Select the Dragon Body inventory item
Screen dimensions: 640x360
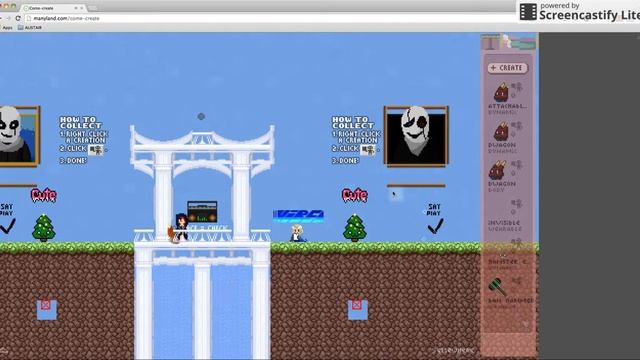point(498,170)
